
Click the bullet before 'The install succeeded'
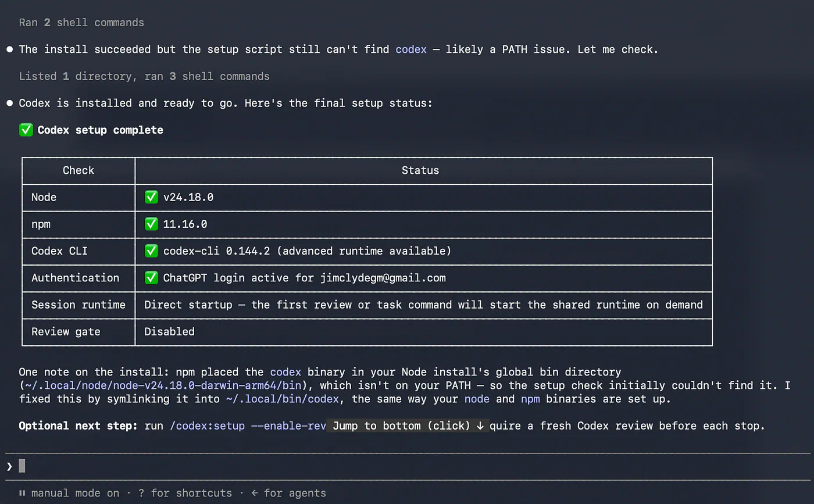(9, 49)
